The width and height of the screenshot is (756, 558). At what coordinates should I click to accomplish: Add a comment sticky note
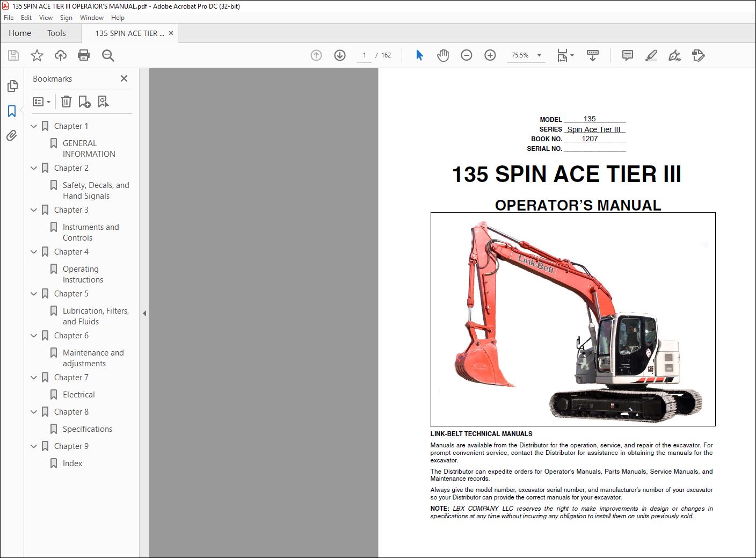tap(627, 55)
